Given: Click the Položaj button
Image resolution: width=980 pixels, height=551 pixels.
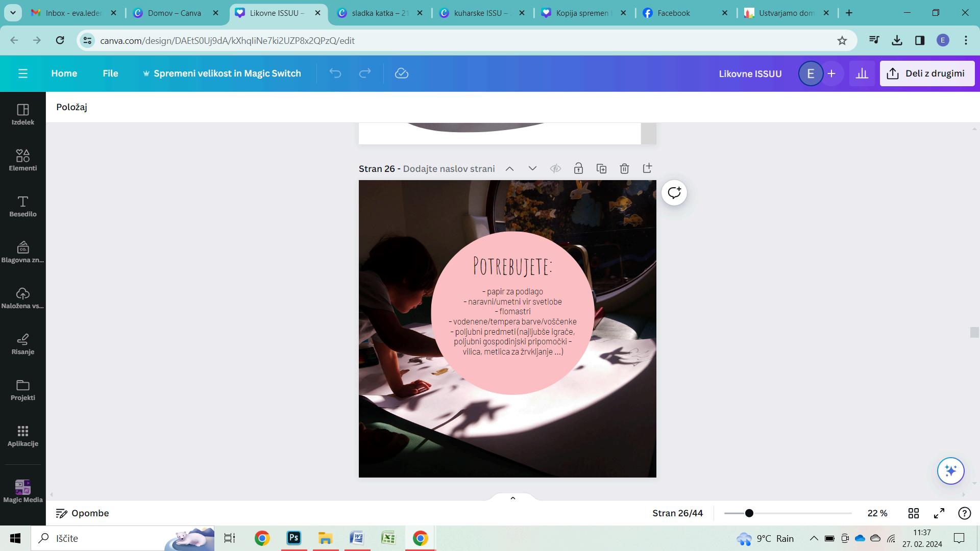Looking at the screenshot, I should pyautogui.click(x=71, y=107).
